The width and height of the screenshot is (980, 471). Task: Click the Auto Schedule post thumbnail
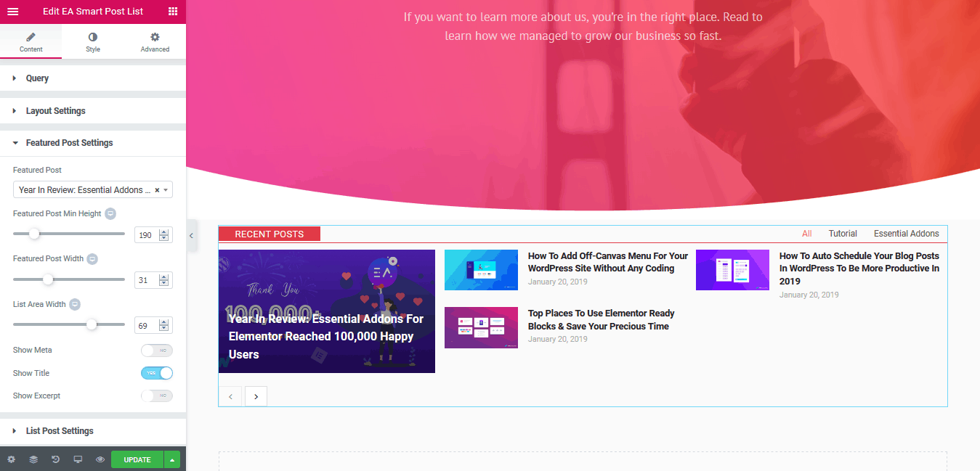pos(732,270)
